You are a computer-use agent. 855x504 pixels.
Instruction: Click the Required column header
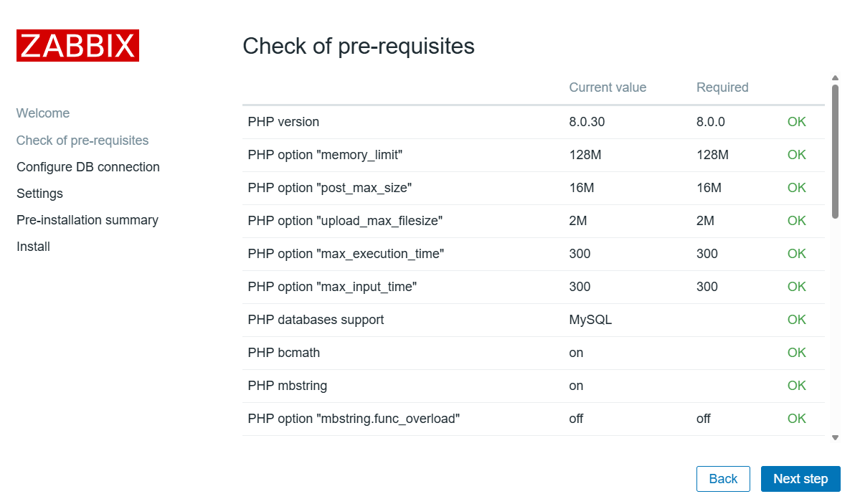point(722,87)
